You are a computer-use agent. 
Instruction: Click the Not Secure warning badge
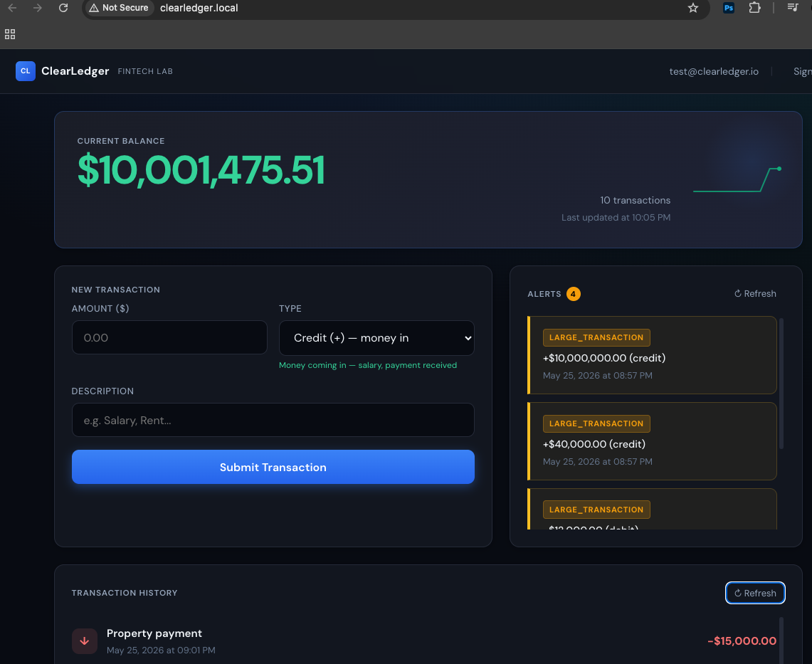point(119,8)
